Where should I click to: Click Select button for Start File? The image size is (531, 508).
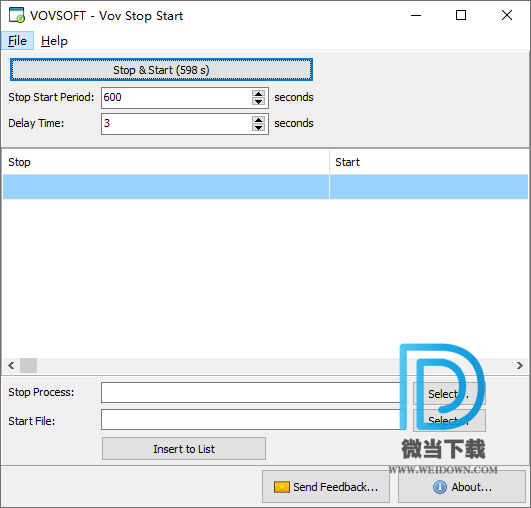click(x=449, y=420)
